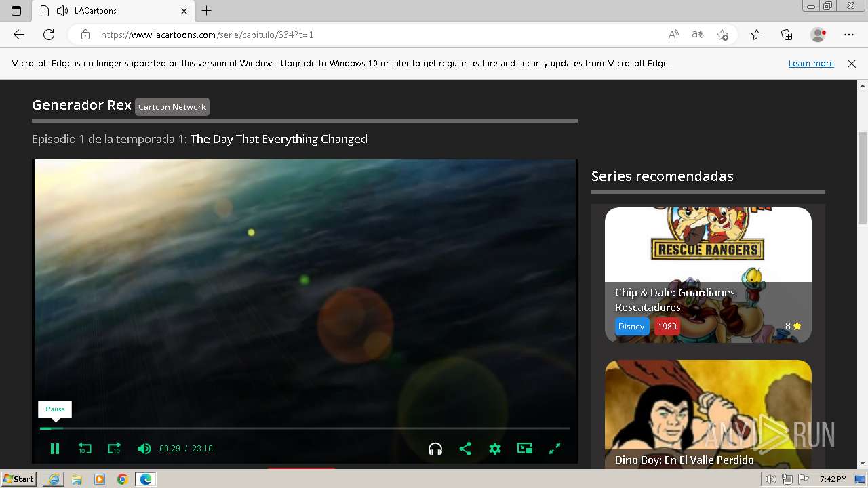Click the Disney tag on Chip & Dale

(631, 327)
